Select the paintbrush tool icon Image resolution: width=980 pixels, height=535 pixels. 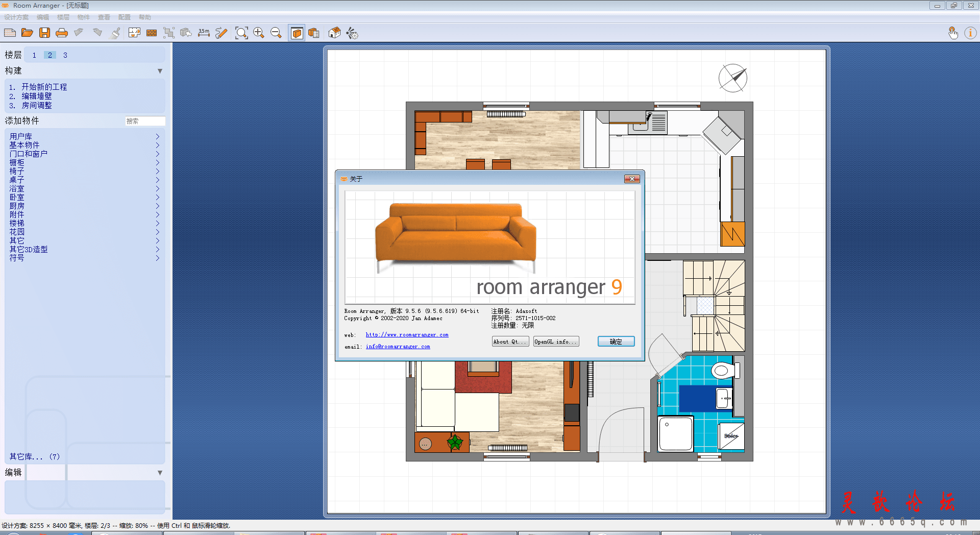(116, 33)
